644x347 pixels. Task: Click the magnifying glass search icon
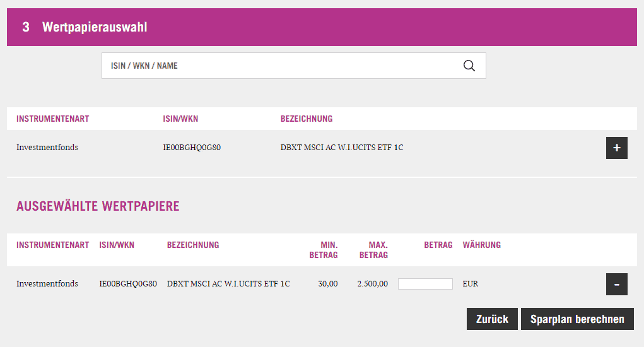[x=469, y=66]
